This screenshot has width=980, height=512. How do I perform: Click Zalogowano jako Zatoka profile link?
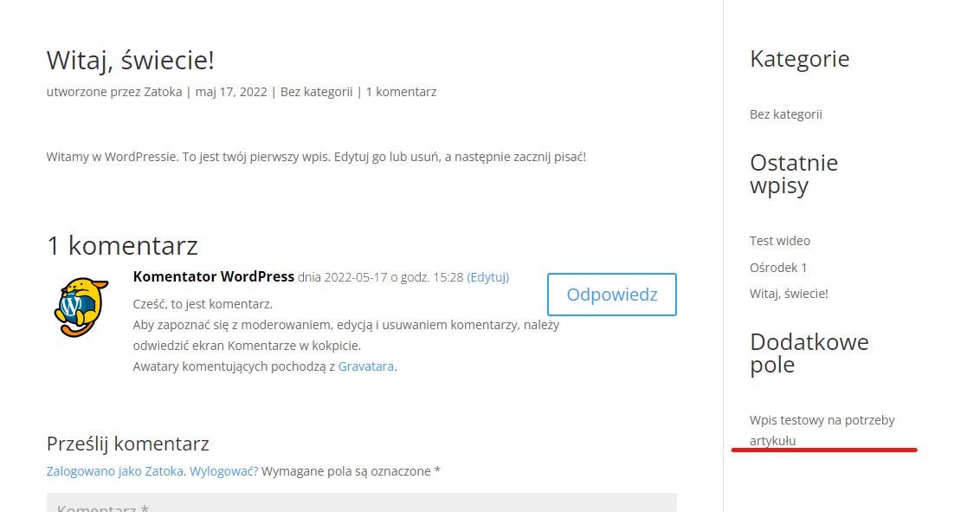pos(115,471)
